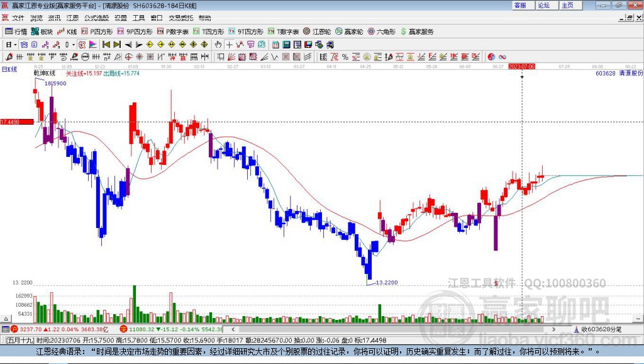Click the up triangle beside volume panel
The width and height of the screenshot is (644, 364).
[x=6, y=319]
